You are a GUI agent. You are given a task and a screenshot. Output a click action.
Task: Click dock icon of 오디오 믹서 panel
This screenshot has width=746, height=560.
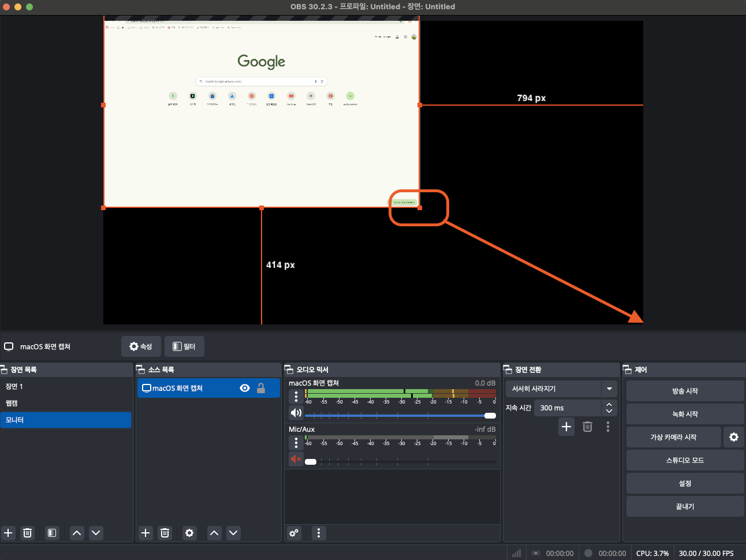click(289, 369)
